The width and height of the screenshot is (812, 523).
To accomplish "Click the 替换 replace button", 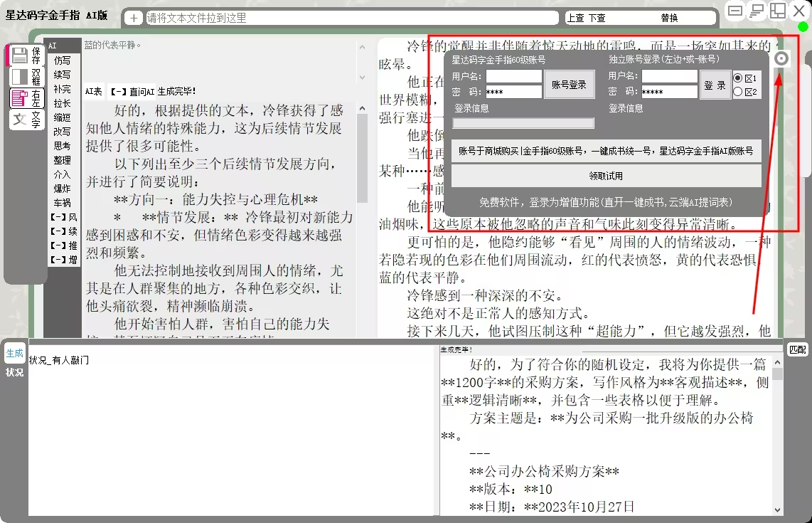I will pos(670,18).
